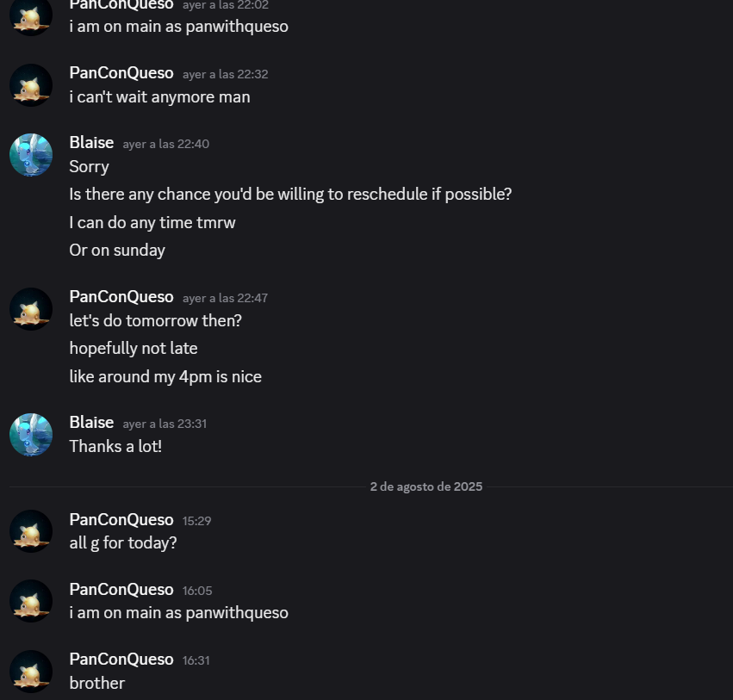Click Blaise's avatar next to Thanks a lot!

pos(31,435)
